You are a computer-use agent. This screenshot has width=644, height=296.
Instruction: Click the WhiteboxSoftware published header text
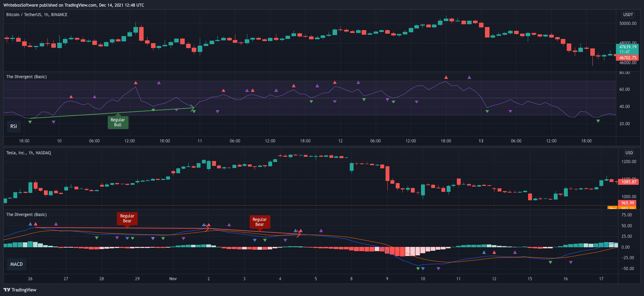pyautogui.click(x=74, y=5)
